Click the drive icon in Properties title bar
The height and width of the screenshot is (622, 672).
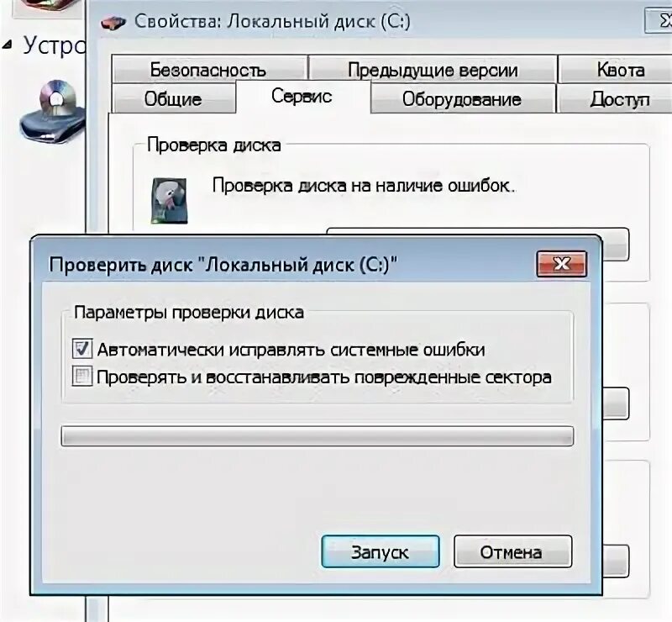point(113,23)
